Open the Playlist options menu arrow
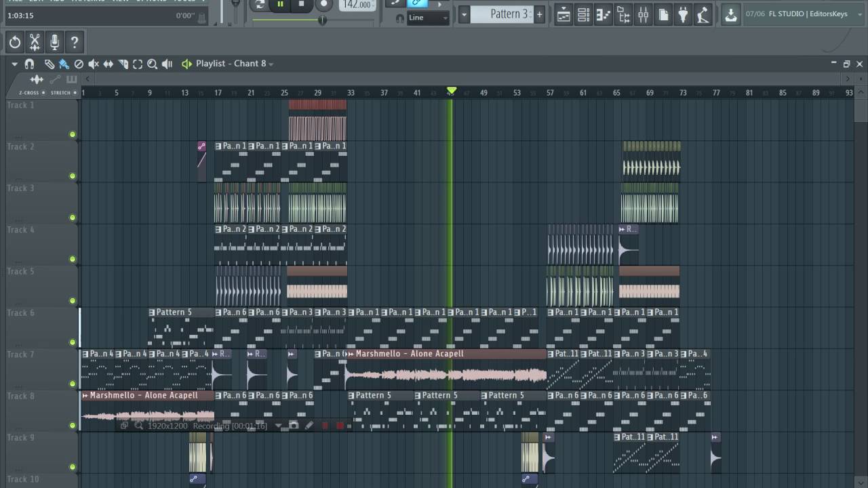The image size is (868, 488). point(14,64)
